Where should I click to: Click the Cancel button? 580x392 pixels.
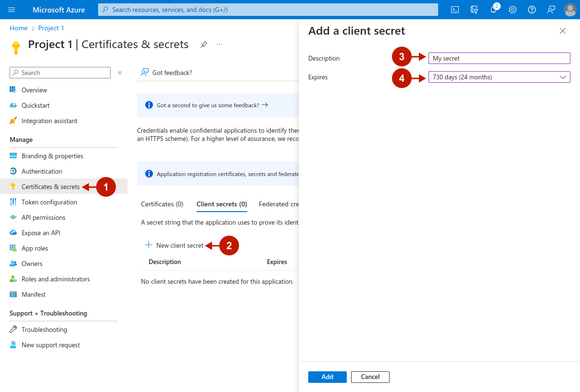click(370, 377)
